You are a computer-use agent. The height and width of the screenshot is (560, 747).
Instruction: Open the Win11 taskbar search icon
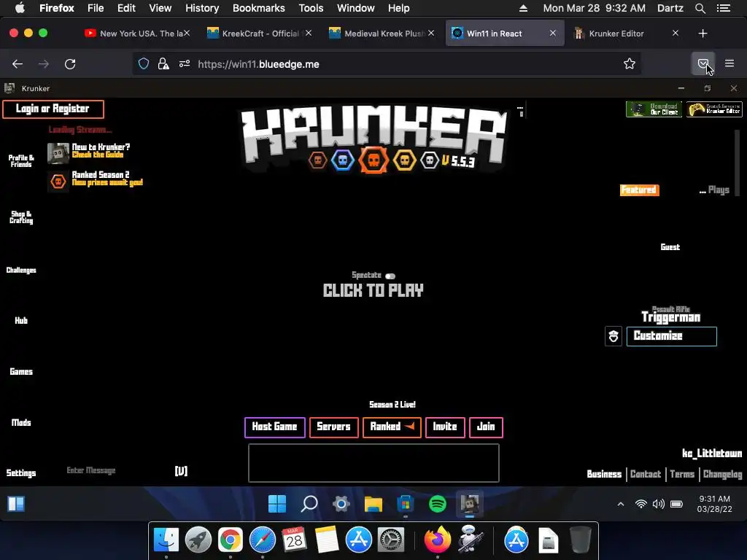pyautogui.click(x=309, y=503)
